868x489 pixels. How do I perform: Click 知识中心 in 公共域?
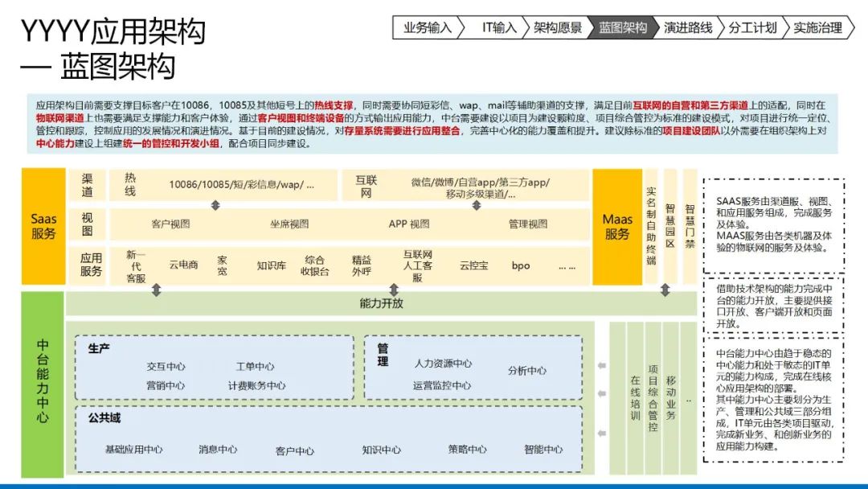point(382,450)
